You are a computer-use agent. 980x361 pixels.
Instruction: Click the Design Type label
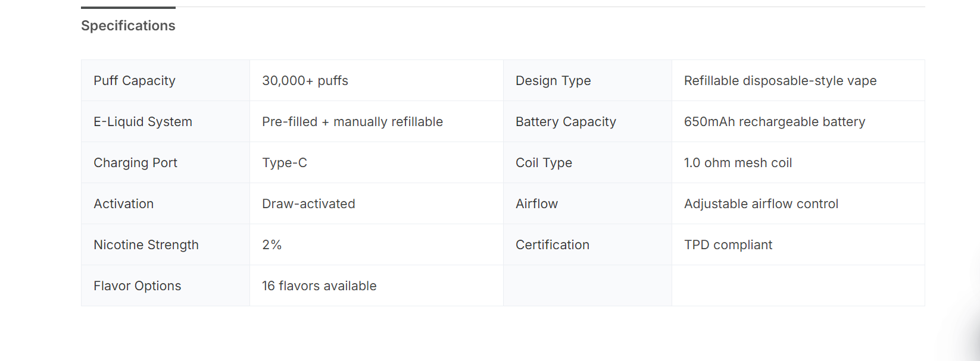pos(553,81)
